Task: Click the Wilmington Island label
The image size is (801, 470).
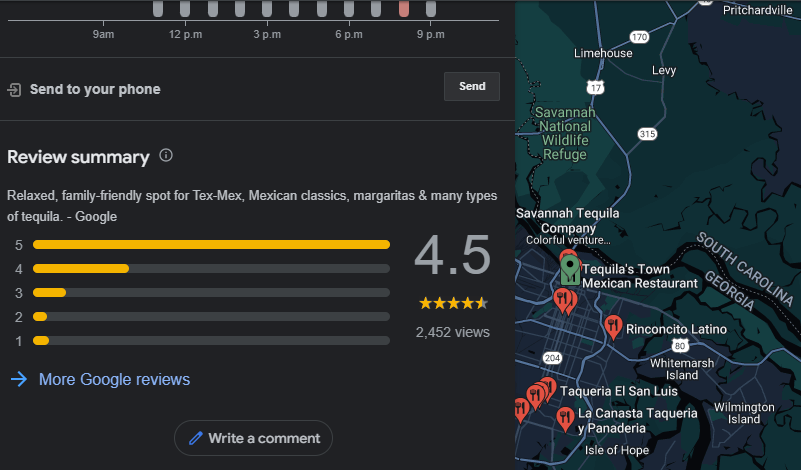Action: click(744, 413)
